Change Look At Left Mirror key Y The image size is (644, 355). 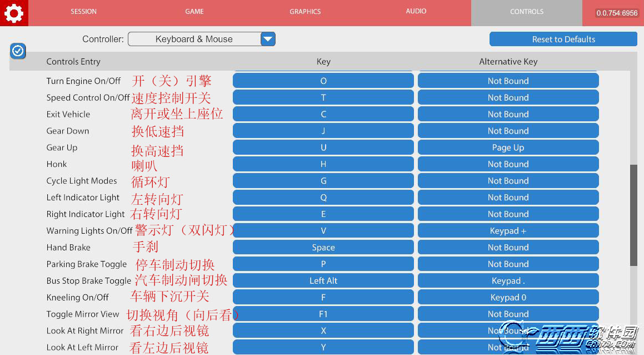coord(323,347)
